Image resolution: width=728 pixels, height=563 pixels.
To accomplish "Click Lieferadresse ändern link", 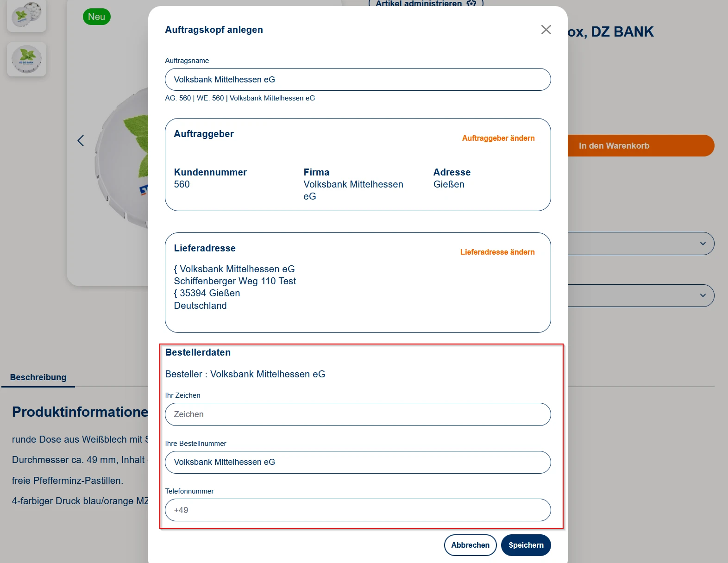I will pyautogui.click(x=497, y=252).
